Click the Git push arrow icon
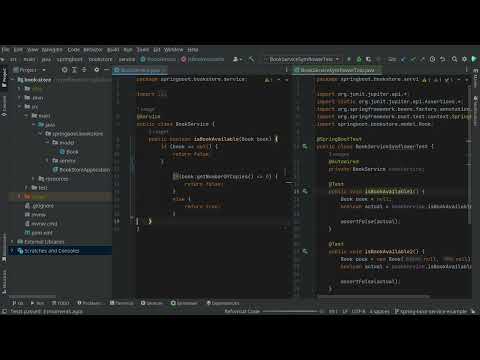 pyautogui.click(x=423, y=59)
